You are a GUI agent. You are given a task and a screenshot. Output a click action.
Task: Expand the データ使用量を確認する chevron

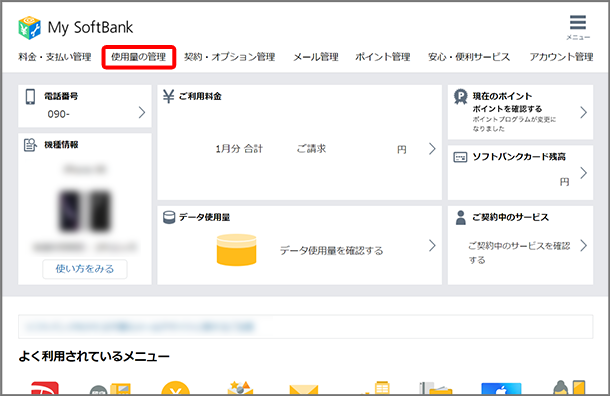click(x=432, y=245)
